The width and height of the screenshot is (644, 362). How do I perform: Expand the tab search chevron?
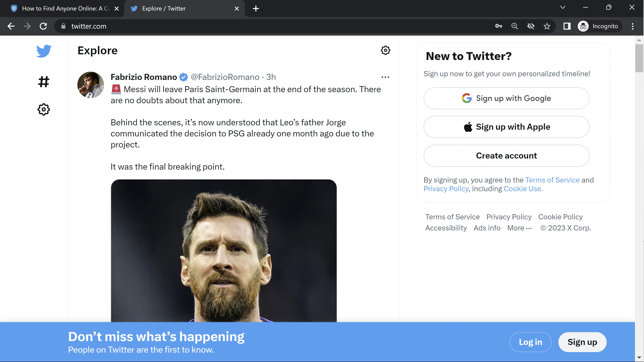(563, 8)
